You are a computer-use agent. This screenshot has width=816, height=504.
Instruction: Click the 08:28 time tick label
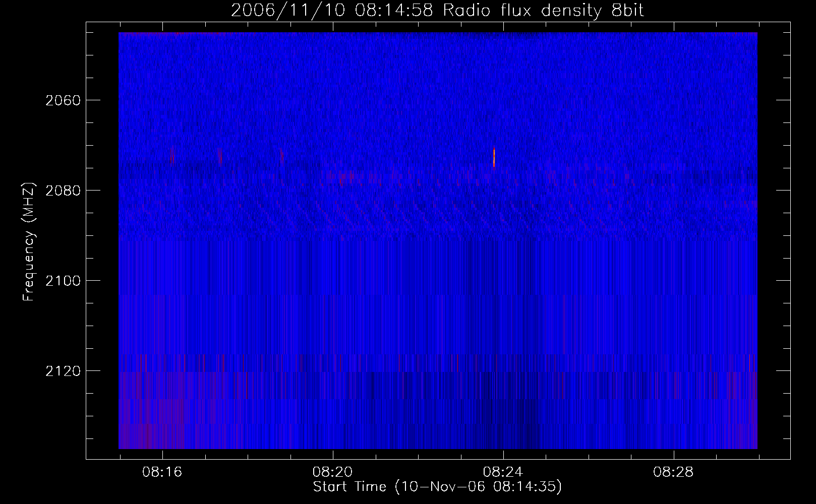pyautogui.click(x=674, y=472)
